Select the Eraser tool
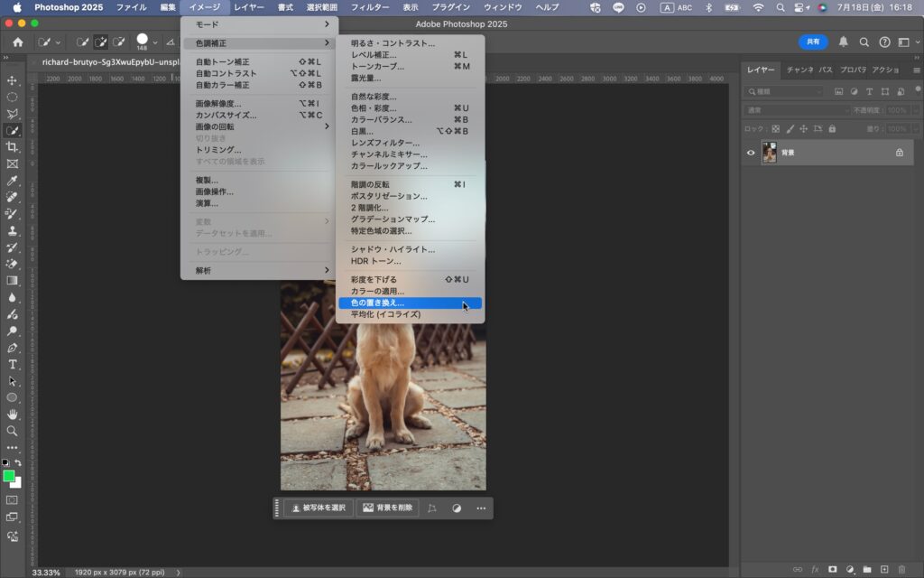Screen dimensions: 924x578 tap(12, 264)
